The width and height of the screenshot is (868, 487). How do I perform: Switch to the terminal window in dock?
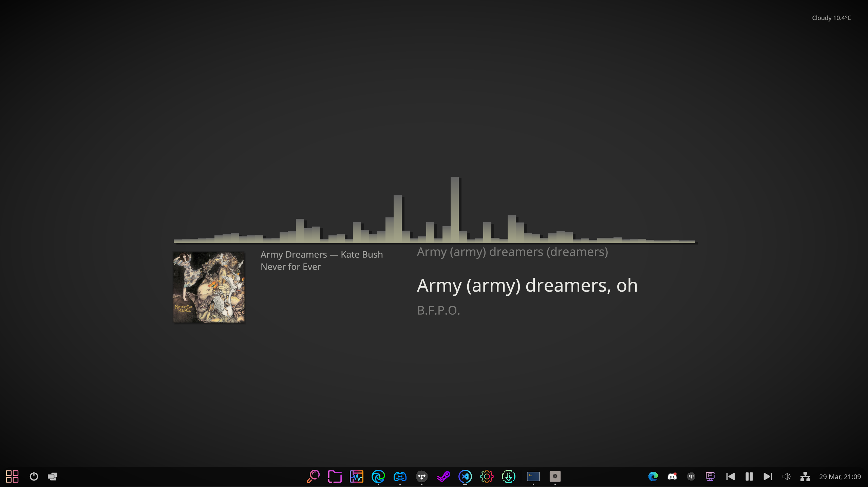(533, 476)
